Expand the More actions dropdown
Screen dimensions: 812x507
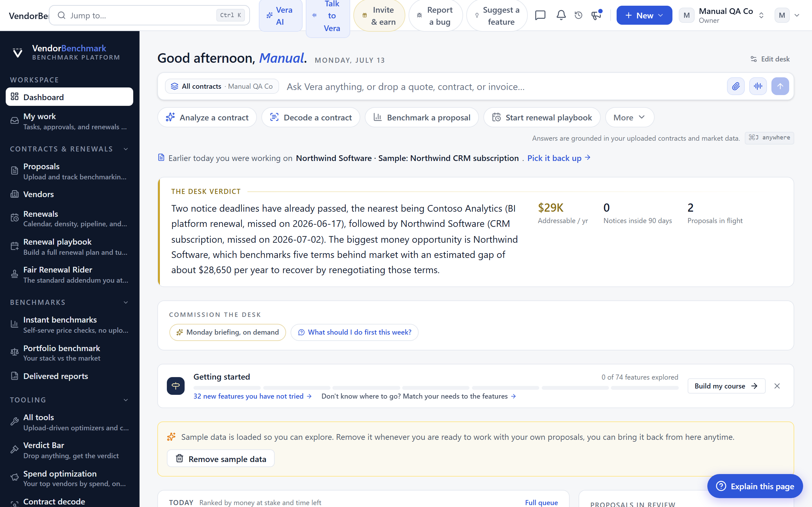click(x=630, y=117)
